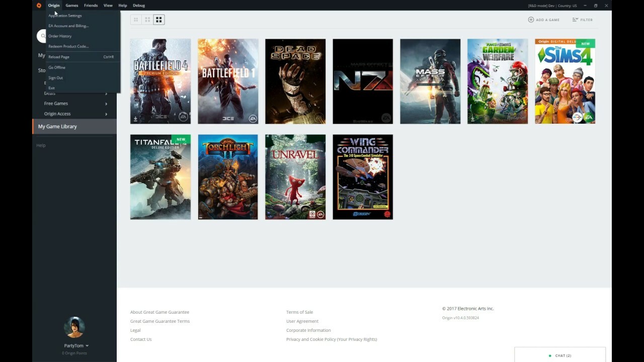The image size is (644, 362).
Task: Open the Titanfall 2 Deluxe Edition tile
Action: 160,177
